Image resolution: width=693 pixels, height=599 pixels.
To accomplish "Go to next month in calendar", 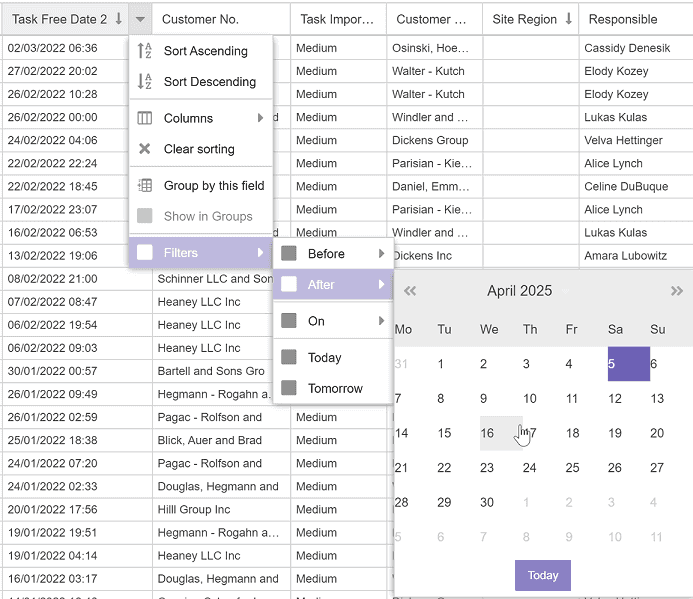I will (677, 290).
